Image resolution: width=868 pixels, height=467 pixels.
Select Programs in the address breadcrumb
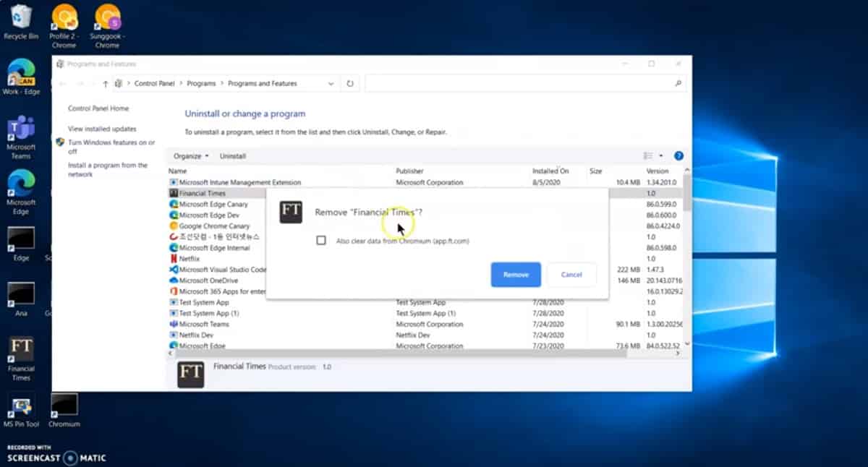pos(201,84)
